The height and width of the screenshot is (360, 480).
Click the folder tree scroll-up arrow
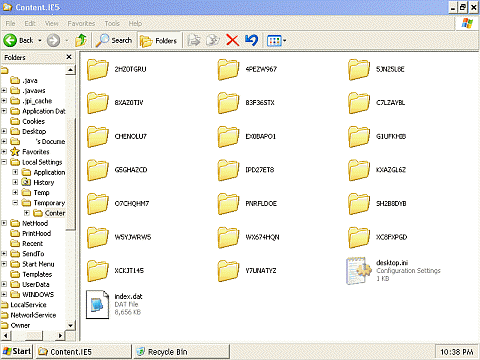[70, 70]
